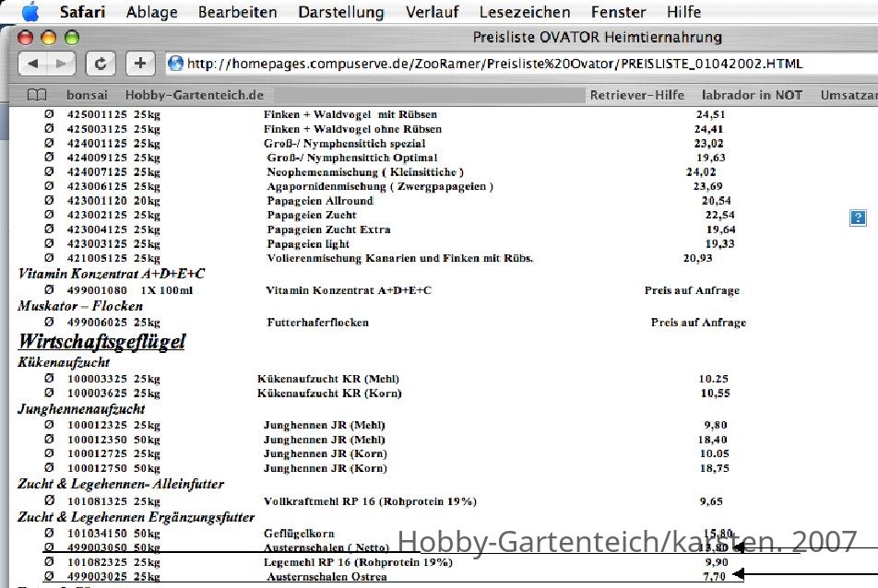Open the Retriever-Hilfe bookmark
This screenshot has height=588, width=878.
point(637,95)
